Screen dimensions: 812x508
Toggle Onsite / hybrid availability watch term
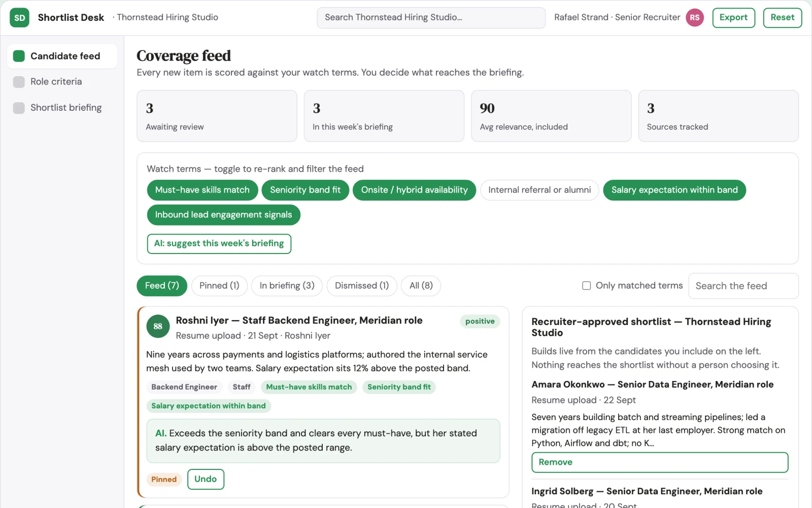coord(414,190)
